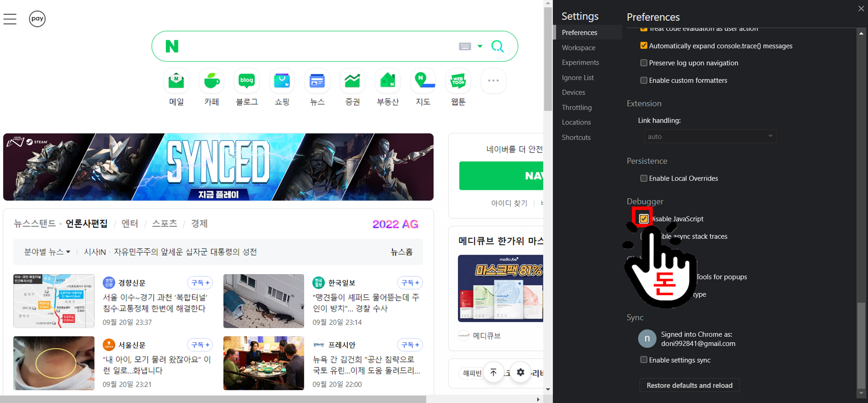This screenshot has width=868, height=403.
Task: Select Preferences in Settings sidebar
Action: [588, 33]
